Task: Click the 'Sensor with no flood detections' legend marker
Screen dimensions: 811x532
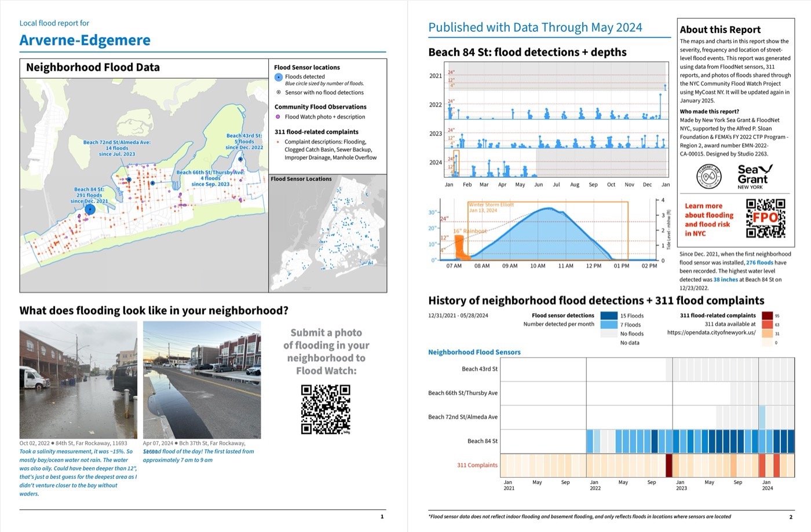Action: point(279,92)
